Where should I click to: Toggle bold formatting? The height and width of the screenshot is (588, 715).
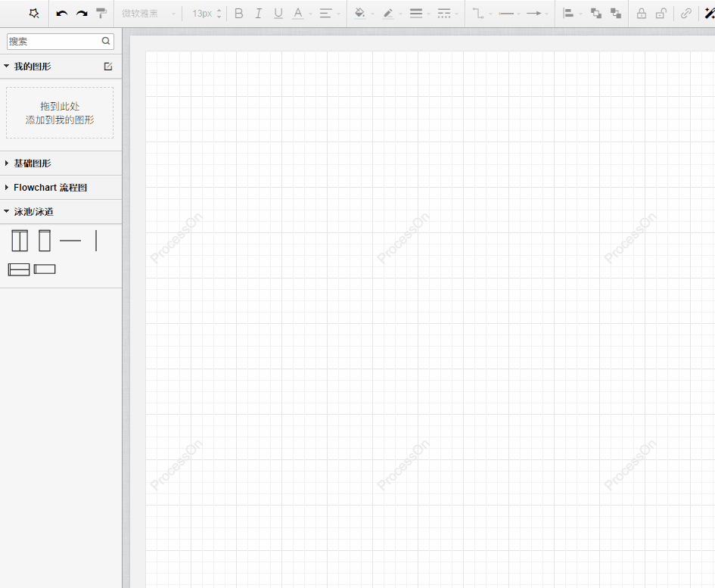[238, 14]
